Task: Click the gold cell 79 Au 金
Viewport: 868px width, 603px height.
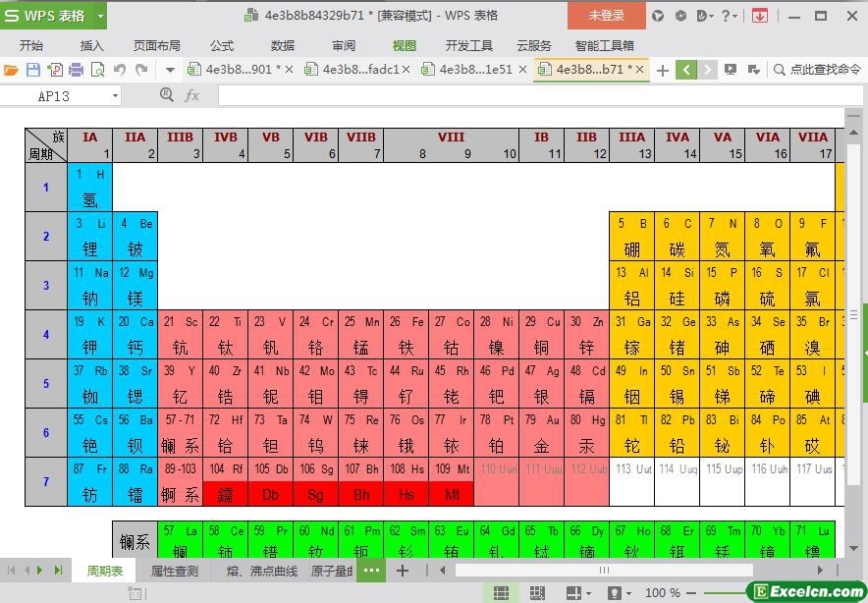Action: click(x=541, y=432)
